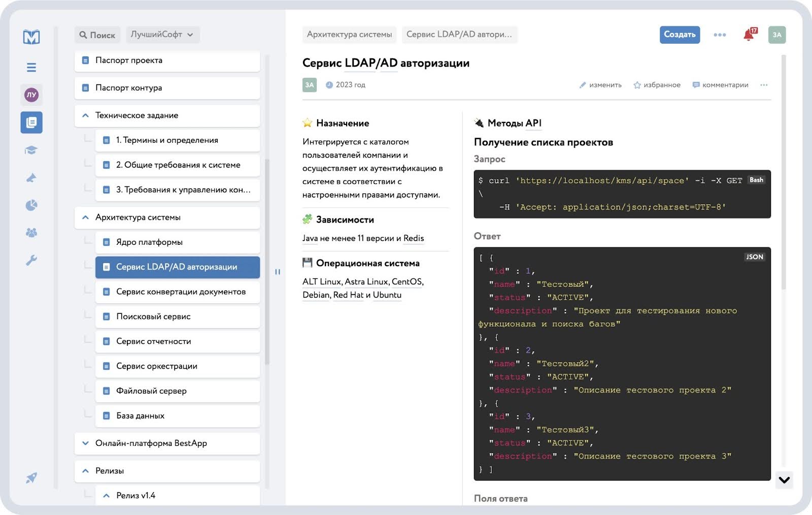Viewport: 812px width, 515px height.
Task: Expand the Онлайн-платформа BestApp section
Action: click(85, 443)
